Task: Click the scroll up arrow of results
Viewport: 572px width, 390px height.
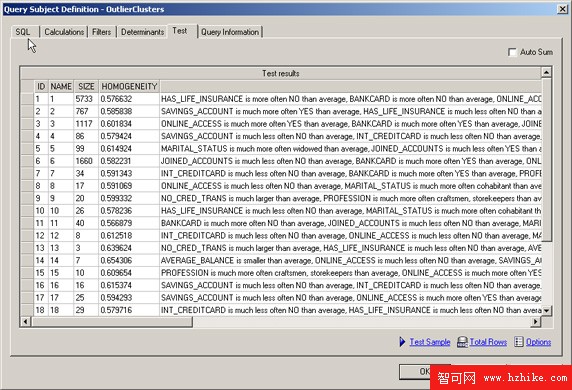Action: coord(546,72)
